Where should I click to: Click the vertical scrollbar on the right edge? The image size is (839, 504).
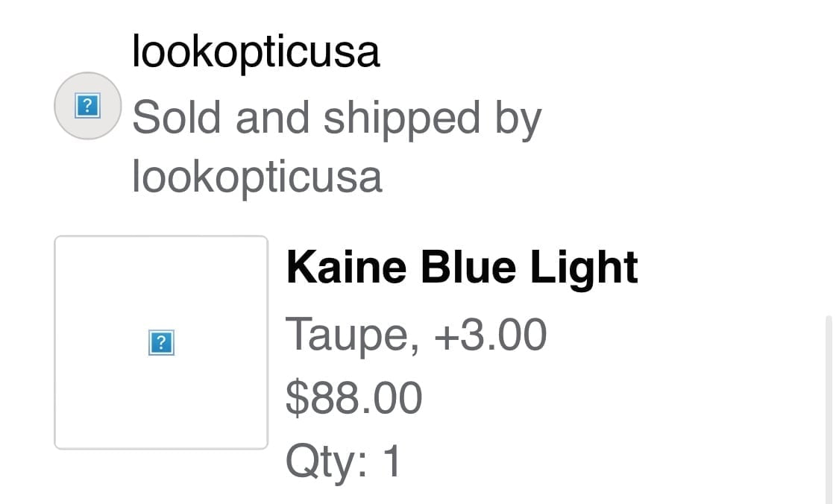click(829, 410)
